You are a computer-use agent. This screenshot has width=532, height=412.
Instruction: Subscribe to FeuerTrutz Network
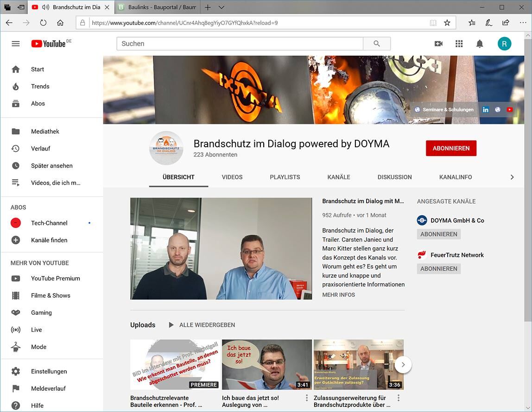(439, 268)
